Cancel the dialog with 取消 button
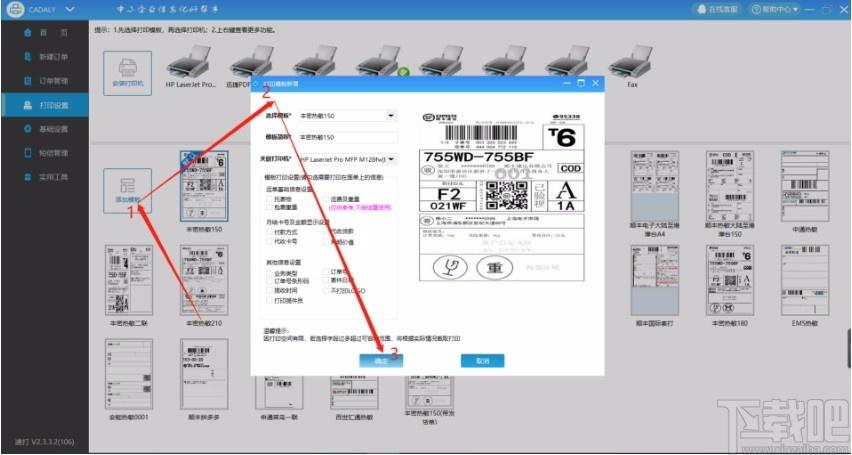 tap(483, 360)
